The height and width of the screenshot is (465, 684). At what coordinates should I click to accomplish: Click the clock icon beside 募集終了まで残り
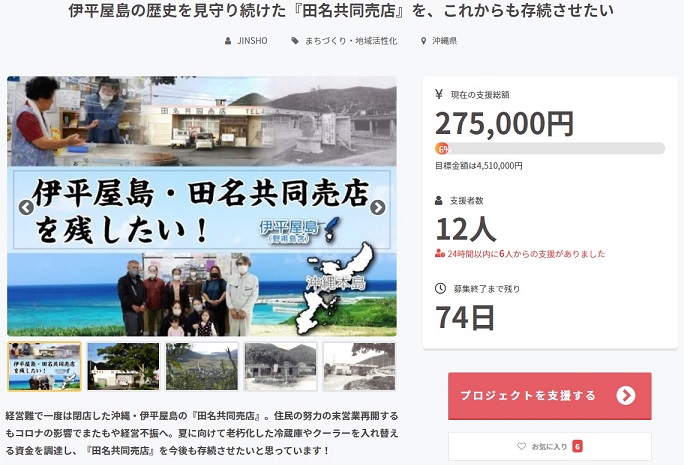coord(441,288)
